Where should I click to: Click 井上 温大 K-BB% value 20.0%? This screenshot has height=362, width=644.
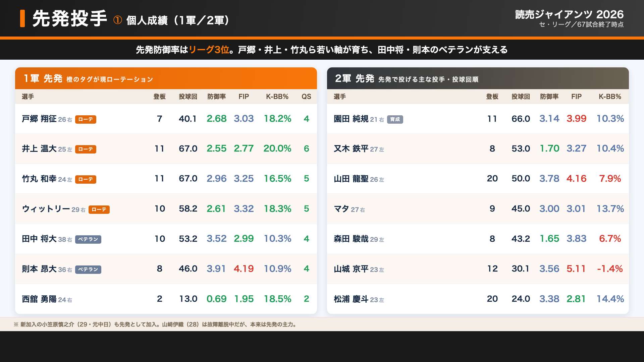tap(277, 148)
